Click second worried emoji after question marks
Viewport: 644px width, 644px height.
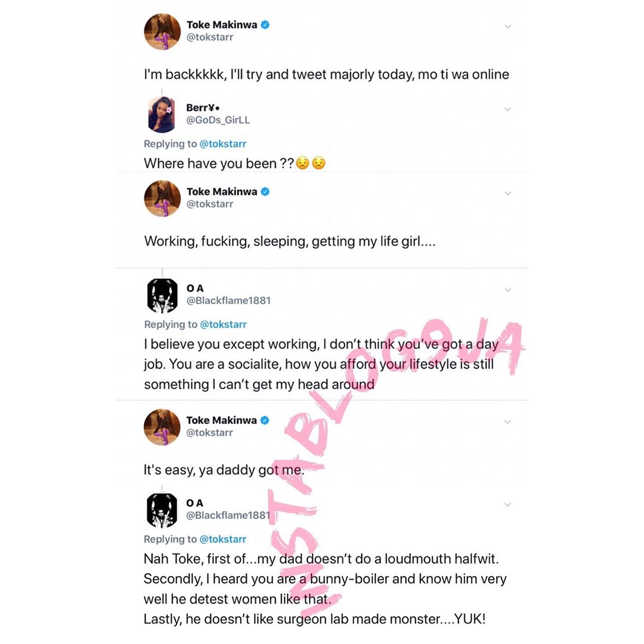(x=318, y=163)
